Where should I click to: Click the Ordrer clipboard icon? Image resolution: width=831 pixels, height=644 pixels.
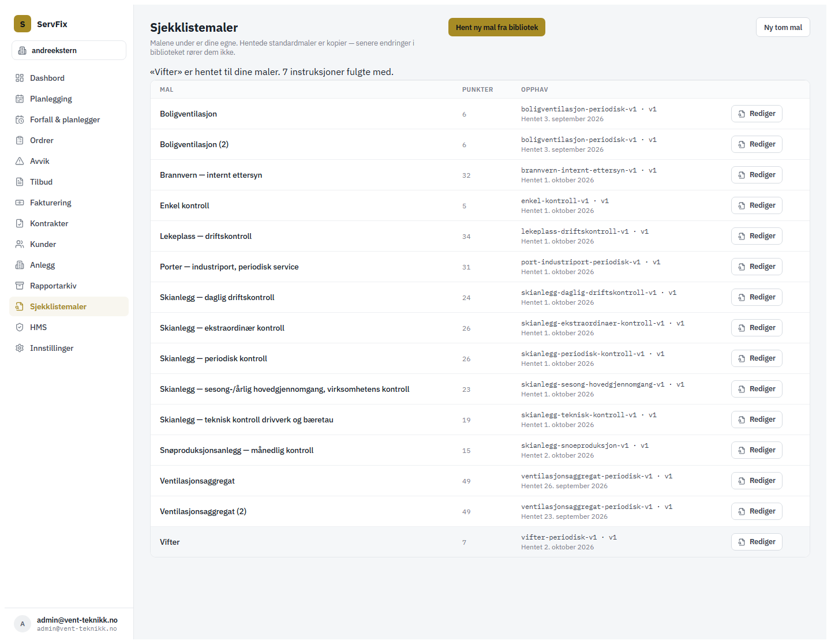[20, 140]
